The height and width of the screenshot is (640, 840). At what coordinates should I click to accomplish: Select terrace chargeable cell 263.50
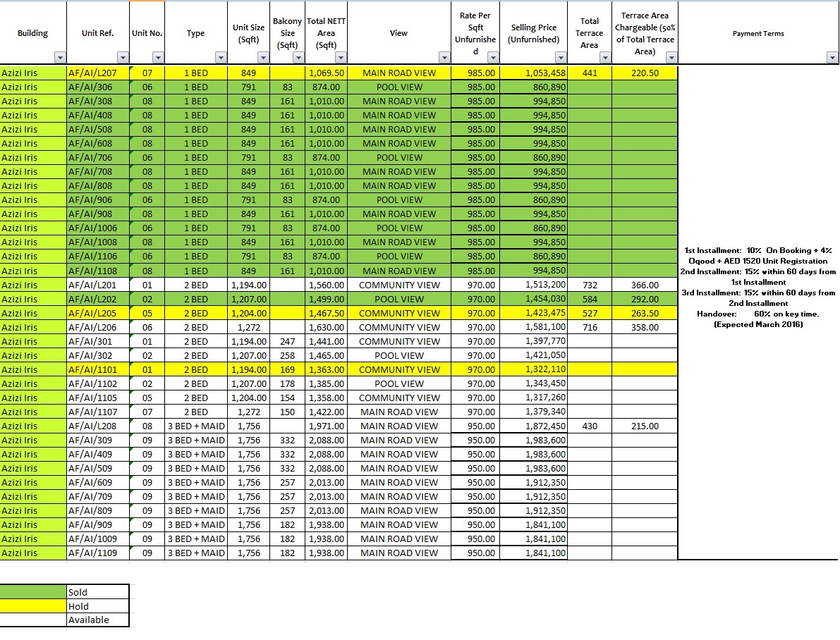coord(645,313)
